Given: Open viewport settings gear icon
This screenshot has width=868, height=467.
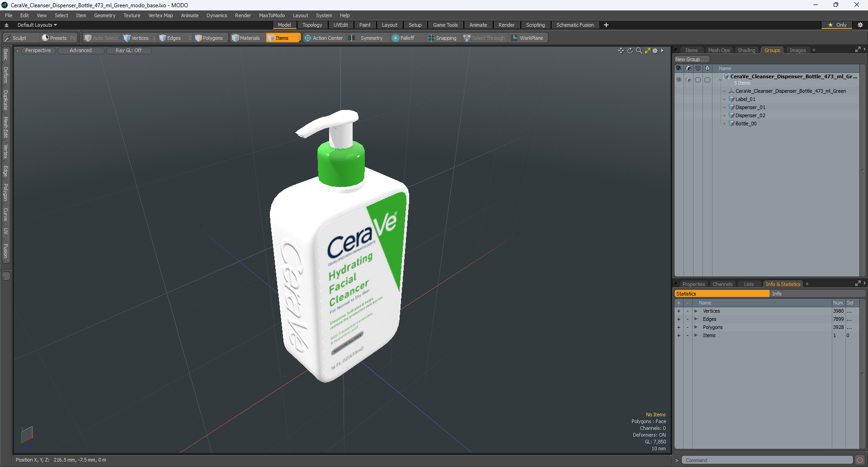Looking at the screenshot, I should (x=655, y=51).
